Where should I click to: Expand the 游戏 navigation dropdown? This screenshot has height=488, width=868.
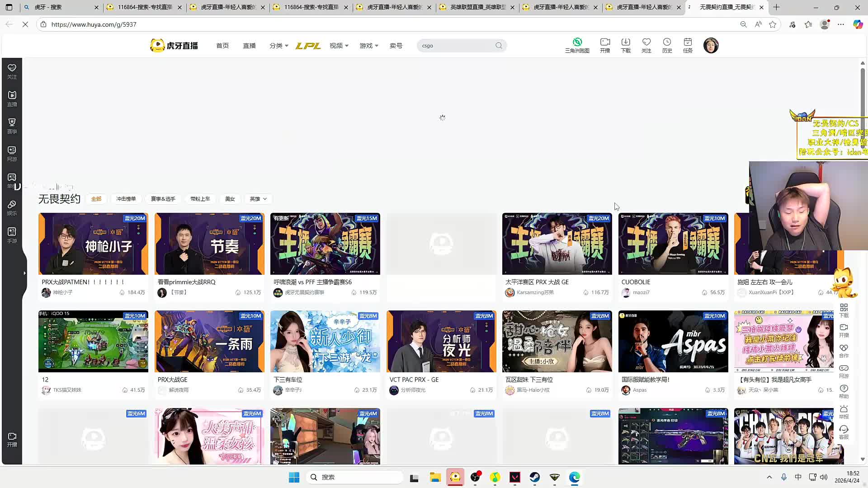tap(368, 46)
